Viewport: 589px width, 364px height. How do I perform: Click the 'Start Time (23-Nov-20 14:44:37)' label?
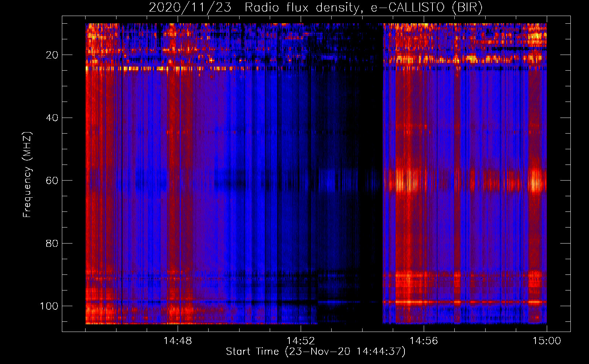pos(316,352)
